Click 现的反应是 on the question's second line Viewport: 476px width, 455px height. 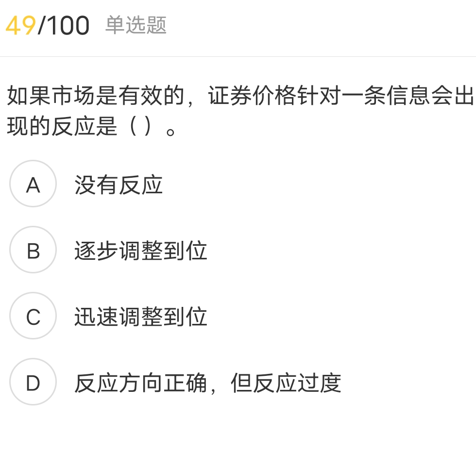[x=62, y=127]
